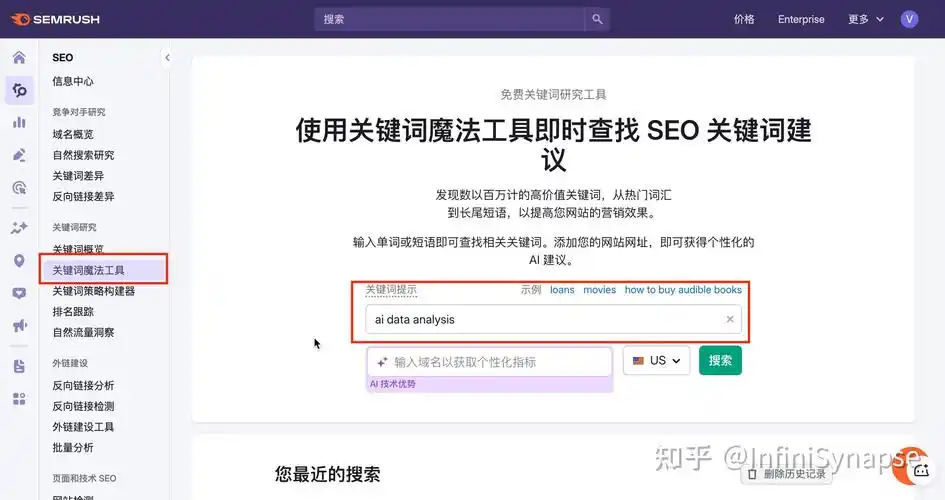Click the 'how to buy audible books' example
This screenshot has width=945, height=500.
[683, 290]
